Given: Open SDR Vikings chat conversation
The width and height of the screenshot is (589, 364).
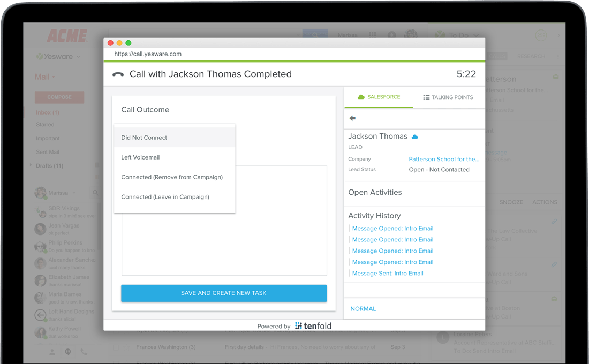Looking at the screenshot, I should point(65,212).
